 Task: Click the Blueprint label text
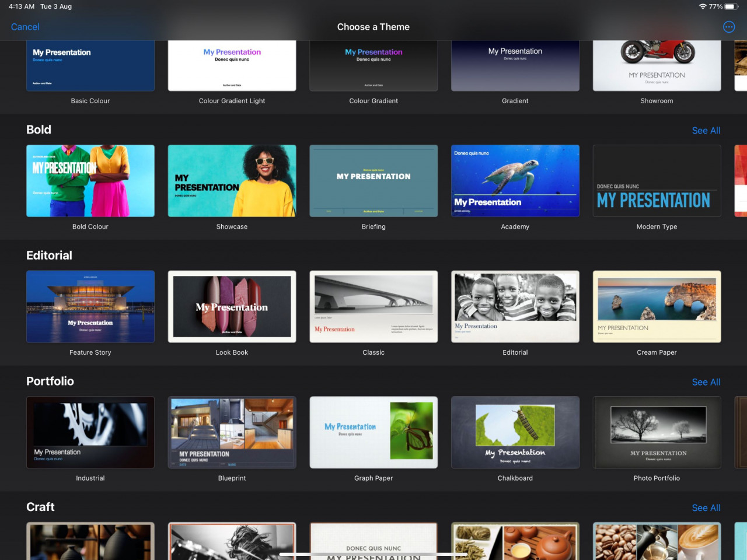(232, 478)
